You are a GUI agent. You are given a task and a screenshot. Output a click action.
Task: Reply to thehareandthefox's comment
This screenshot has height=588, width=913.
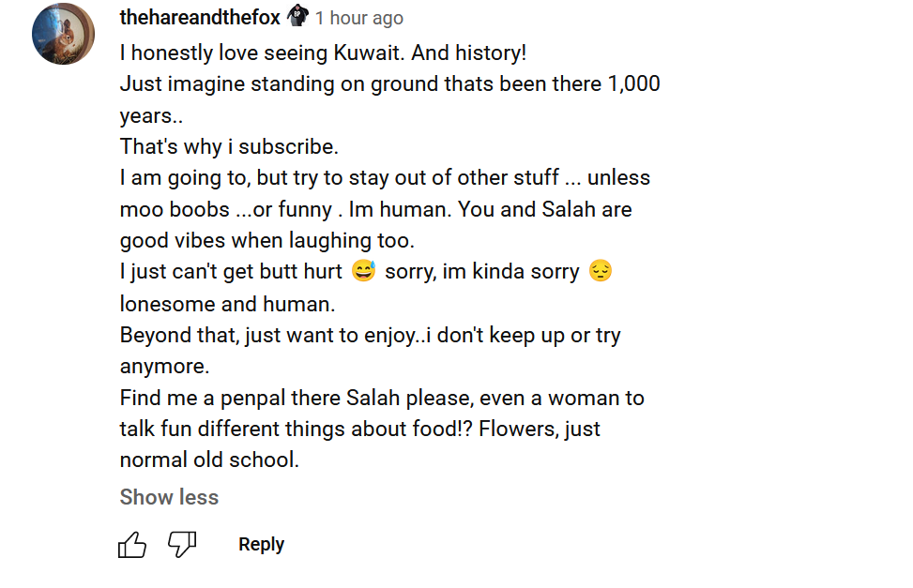pyautogui.click(x=262, y=544)
